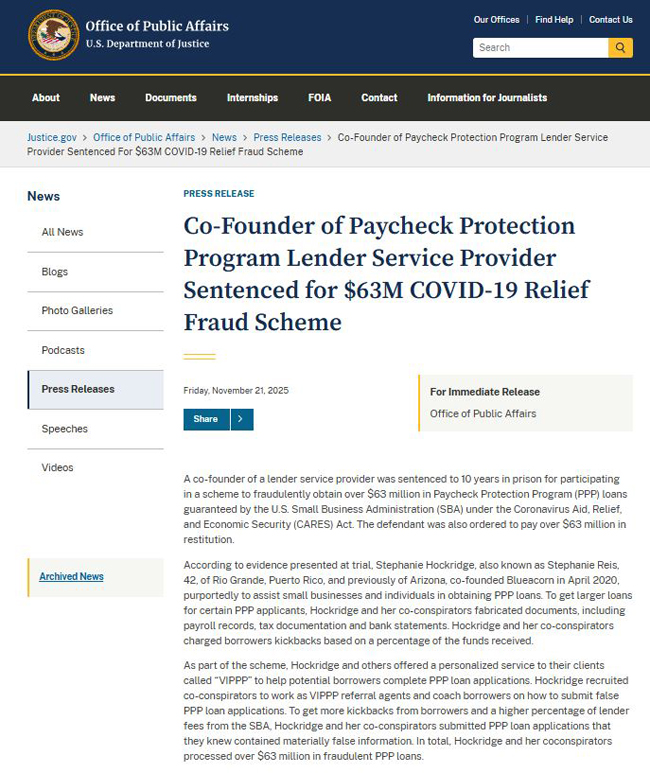Screen dimensions: 650x773
Task: Select All News in the sidebar
Action: tap(62, 232)
